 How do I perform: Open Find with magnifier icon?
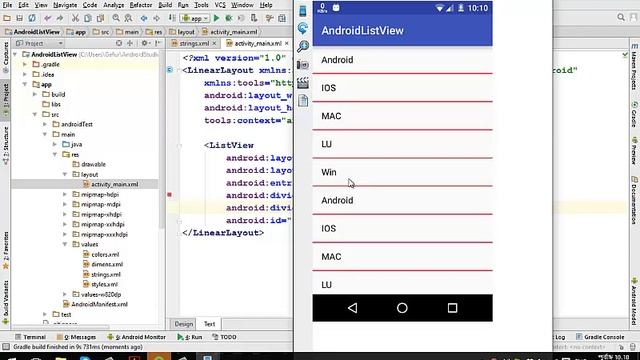click(x=116, y=18)
